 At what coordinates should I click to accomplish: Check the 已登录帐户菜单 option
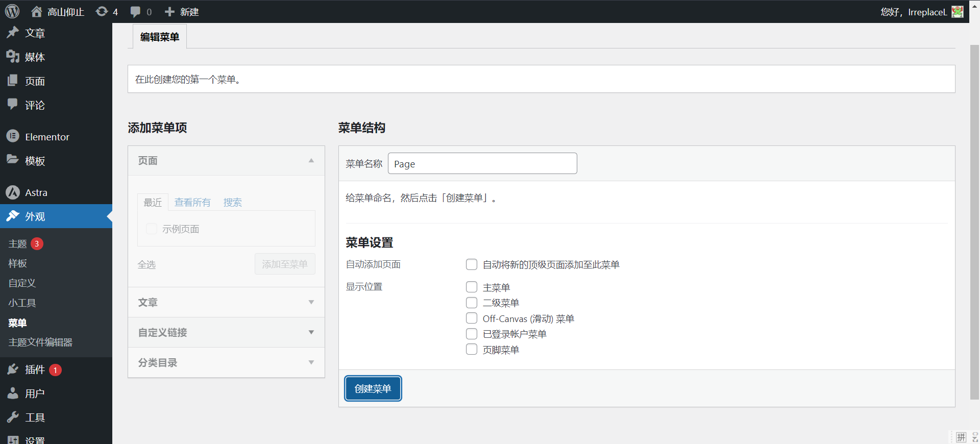click(472, 334)
